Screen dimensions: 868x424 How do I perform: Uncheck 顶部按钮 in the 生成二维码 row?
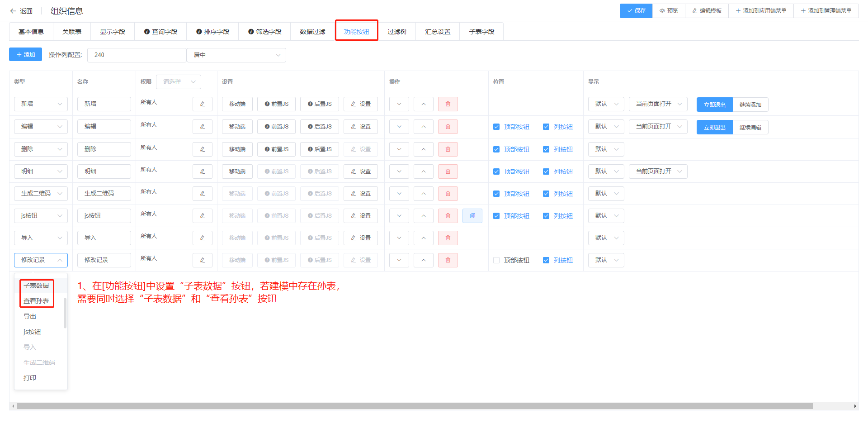(496, 194)
